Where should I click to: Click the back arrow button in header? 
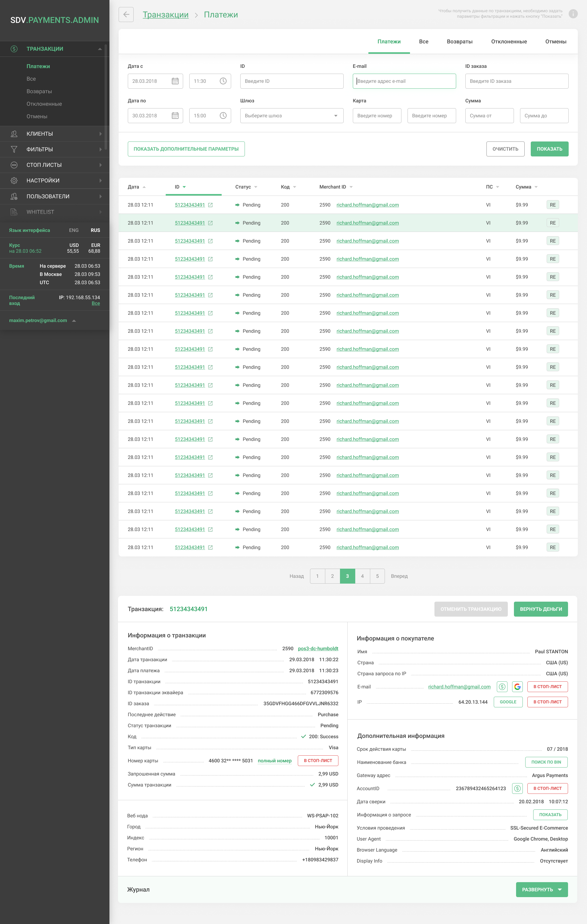click(x=126, y=15)
